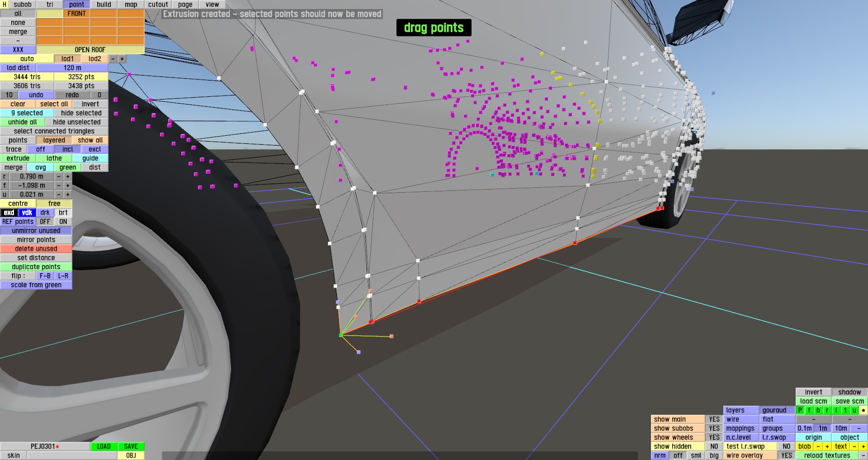Select the l view button in green row
The width and height of the screenshot is (868, 460).
tap(836, 410)
